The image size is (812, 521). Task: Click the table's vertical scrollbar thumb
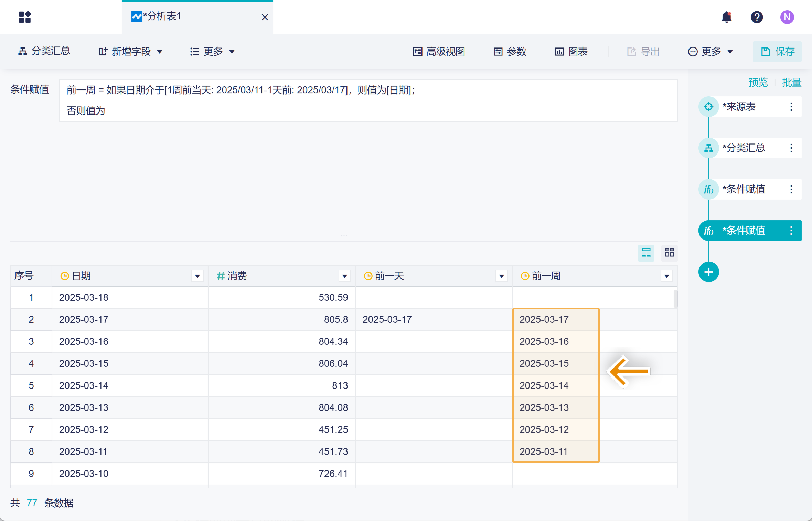click(x=675, y=299)
